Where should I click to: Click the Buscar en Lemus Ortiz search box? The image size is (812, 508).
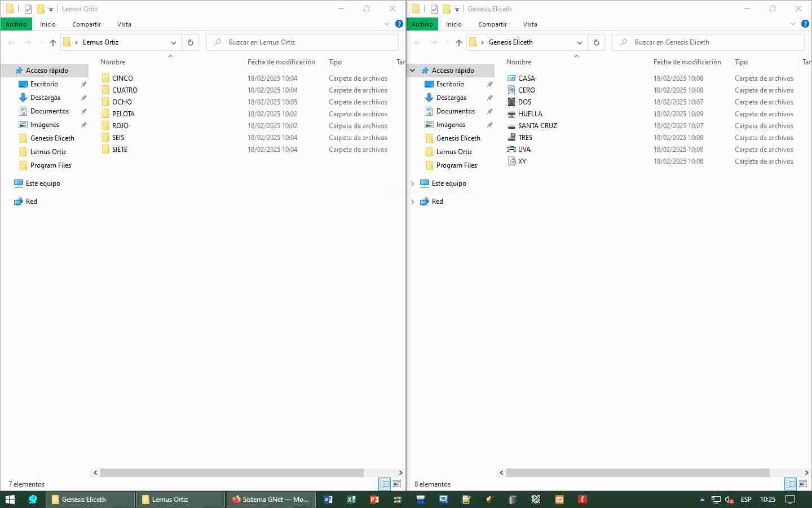click(303, 42)
